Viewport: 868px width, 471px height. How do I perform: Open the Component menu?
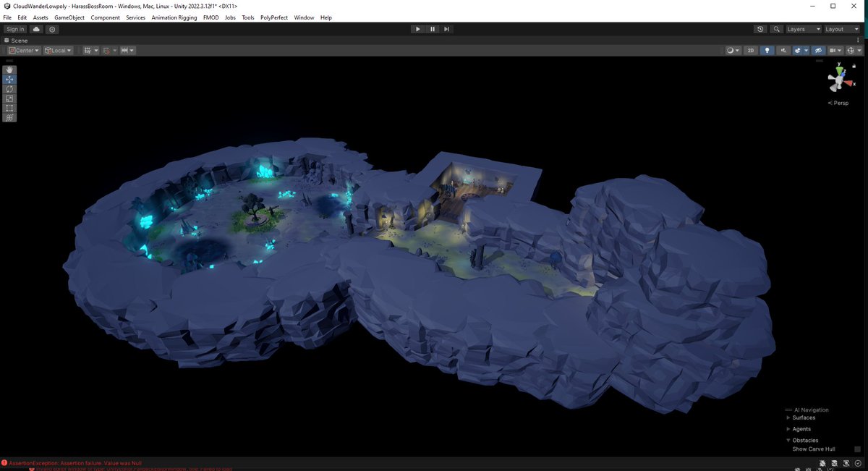click(105, 17)
